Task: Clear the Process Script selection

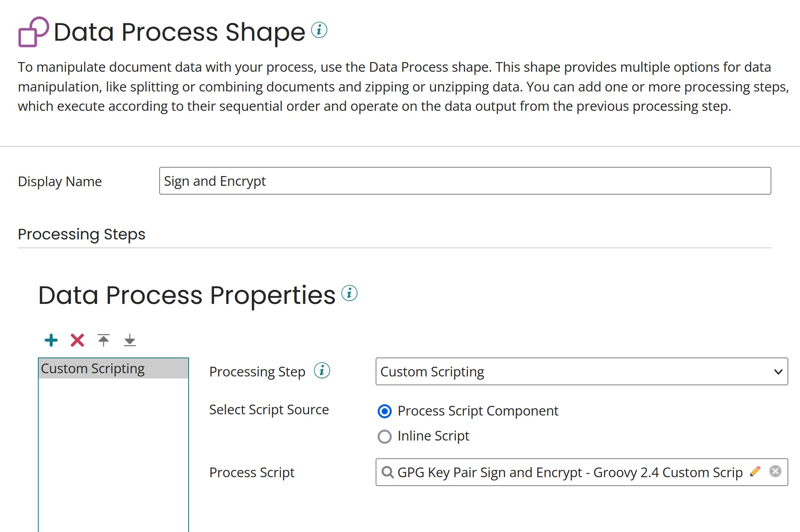Action: [x=775, y=471]
